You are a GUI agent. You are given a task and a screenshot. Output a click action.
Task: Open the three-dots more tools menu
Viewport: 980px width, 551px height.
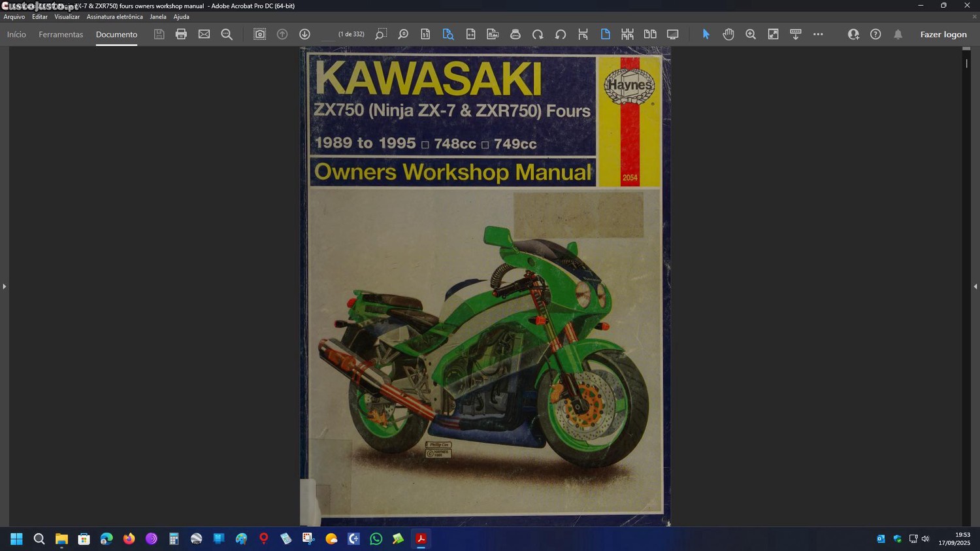click(818, 34)
